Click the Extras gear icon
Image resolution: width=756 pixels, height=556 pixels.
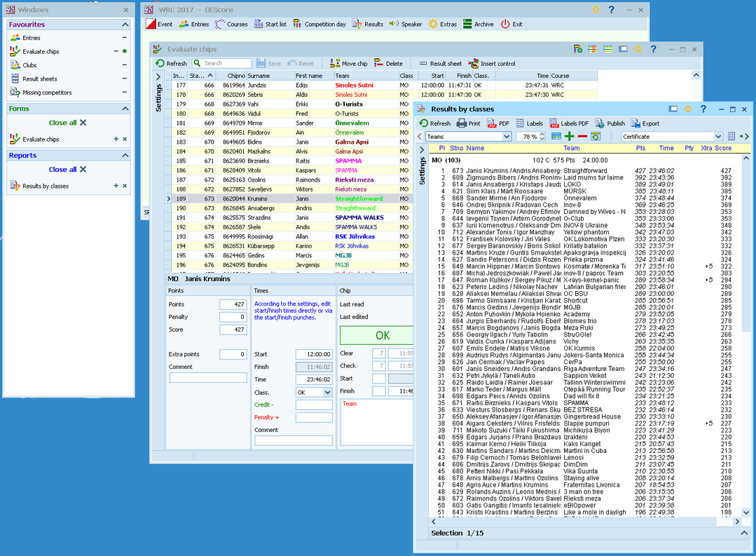[x=433, y=24]
